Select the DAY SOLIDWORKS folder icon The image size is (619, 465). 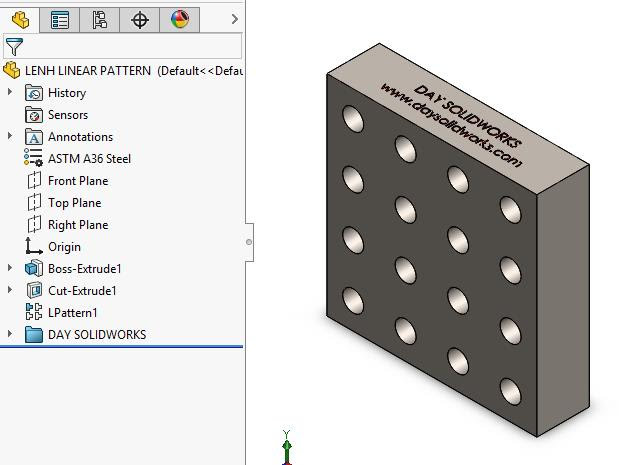pos(34,334)
